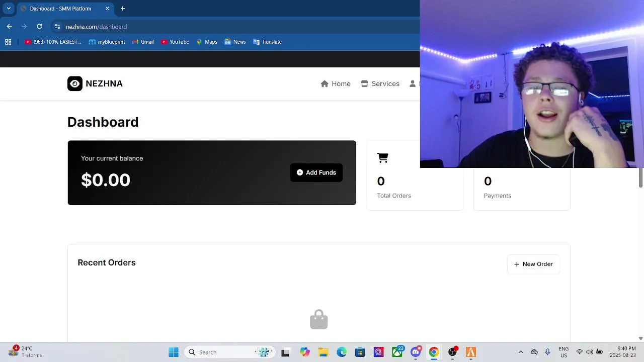644x362 pixels.
Task: Click the empty orders shopping bag icon
Action: pyautogui.click(x=319, y=320)
